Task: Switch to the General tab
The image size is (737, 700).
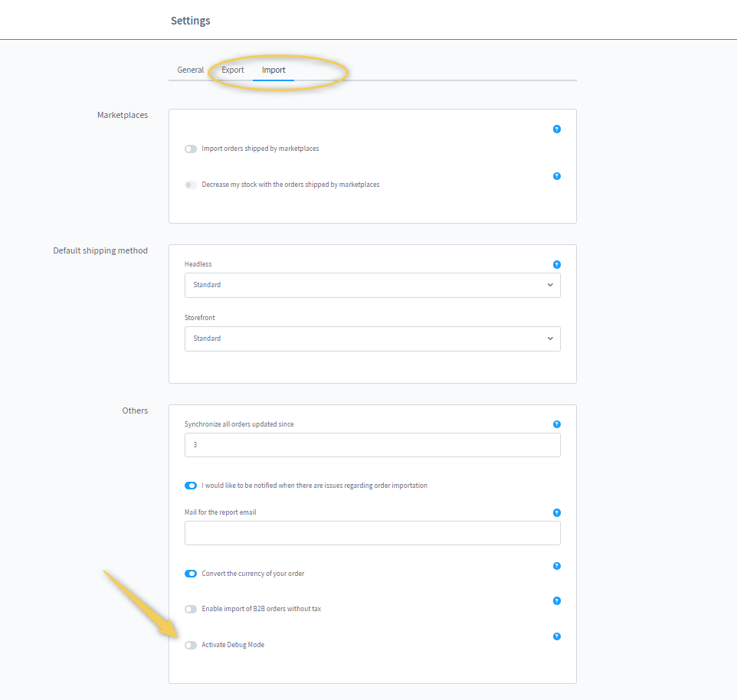Action: (x=191, y=70)
